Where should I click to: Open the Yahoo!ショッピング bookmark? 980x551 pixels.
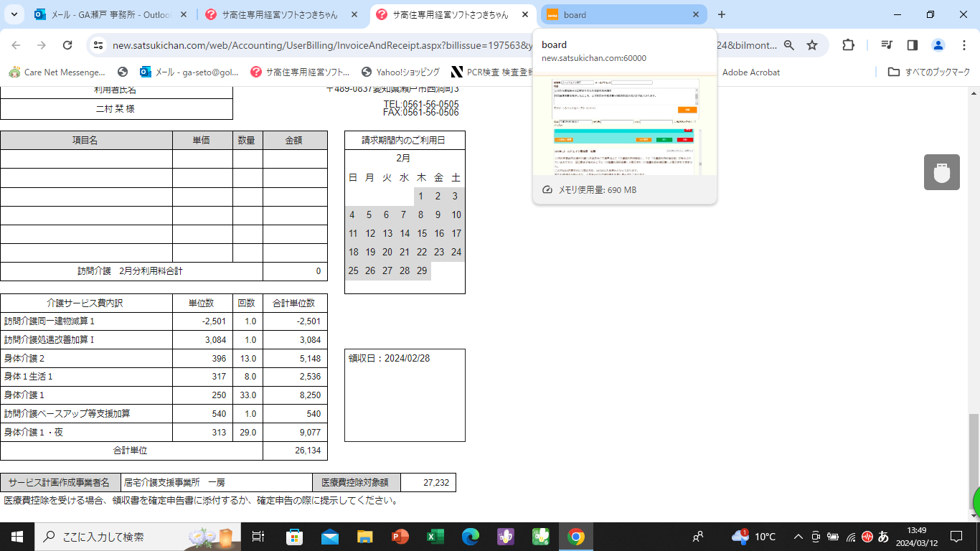pos(400,72)
